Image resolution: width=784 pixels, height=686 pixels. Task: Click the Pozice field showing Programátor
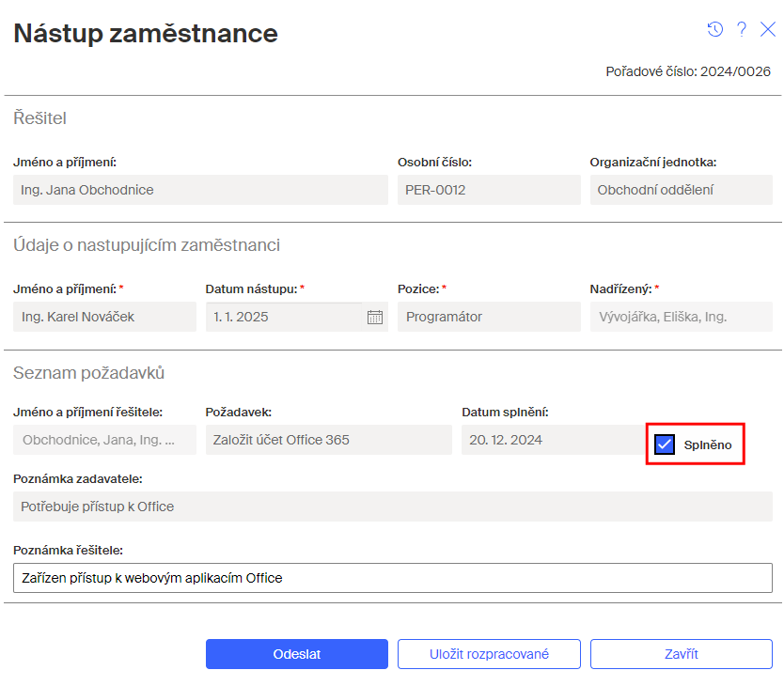click(489, 317)
